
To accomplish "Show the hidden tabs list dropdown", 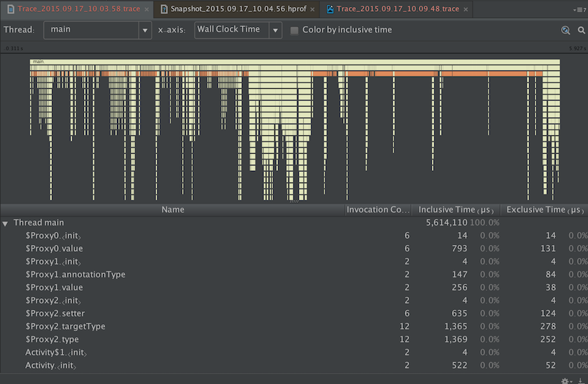I will point(579,10).
